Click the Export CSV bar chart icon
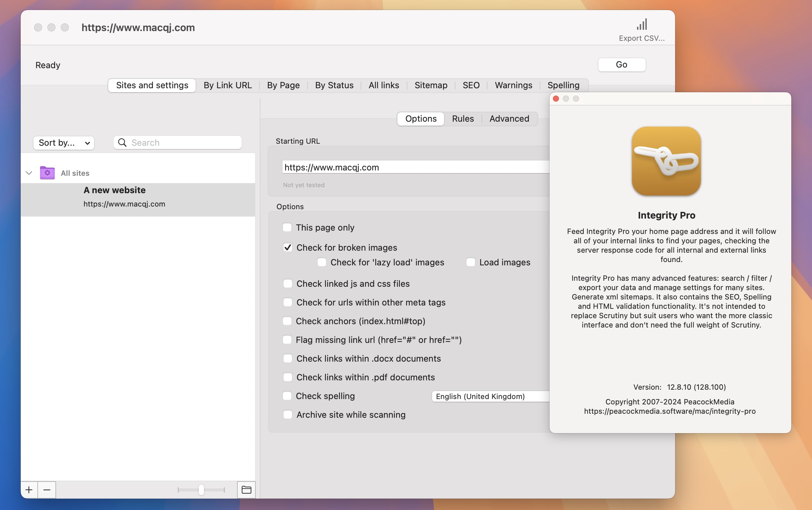The height and width of the screenshot is (510, 812). [641, 24]
